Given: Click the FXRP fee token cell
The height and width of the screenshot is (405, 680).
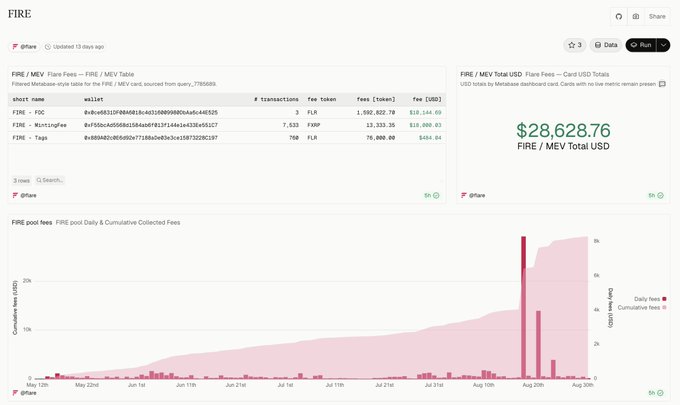Looking at the screenshot, I should [x=314, y=125].
